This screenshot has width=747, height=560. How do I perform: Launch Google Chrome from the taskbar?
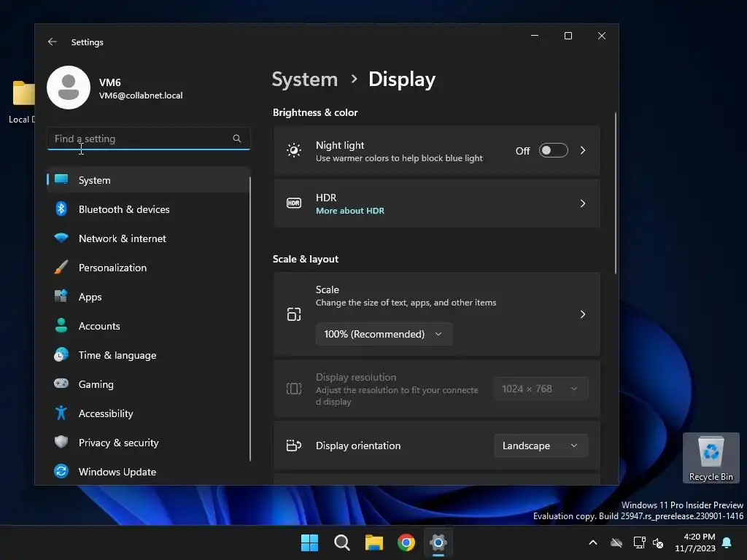click(406, 542)
